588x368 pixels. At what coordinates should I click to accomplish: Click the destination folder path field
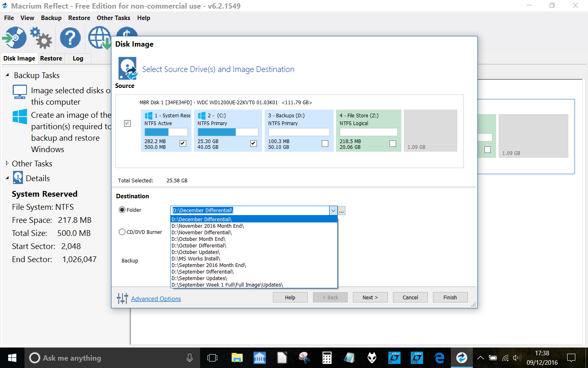[250, 211]
